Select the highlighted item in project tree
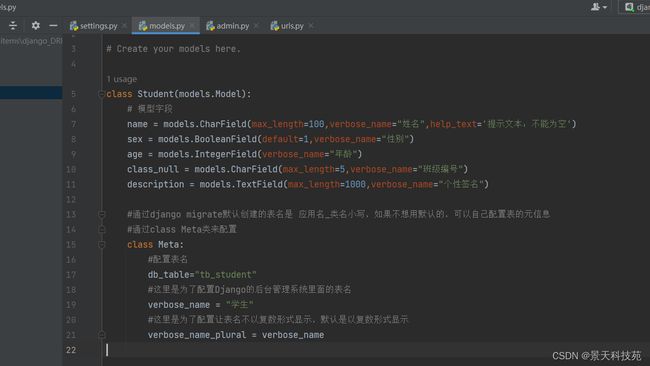 (31, 92)
